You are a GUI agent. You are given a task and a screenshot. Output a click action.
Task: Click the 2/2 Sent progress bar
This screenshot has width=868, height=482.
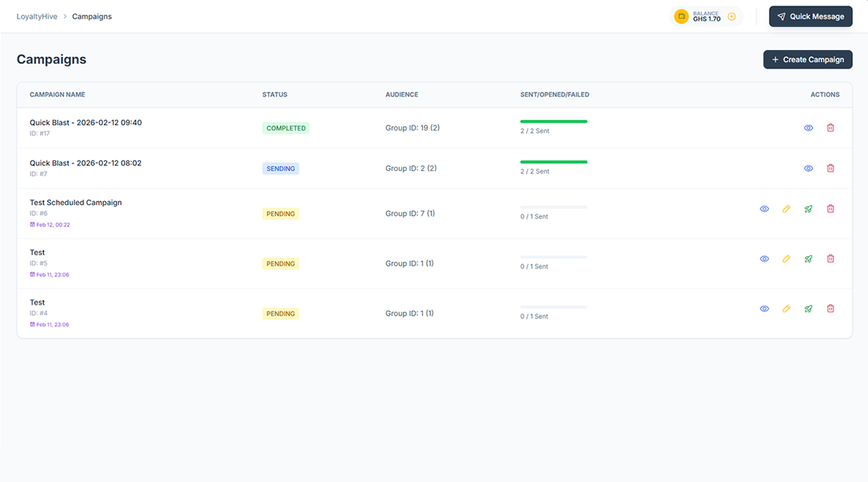click(554, 120)
